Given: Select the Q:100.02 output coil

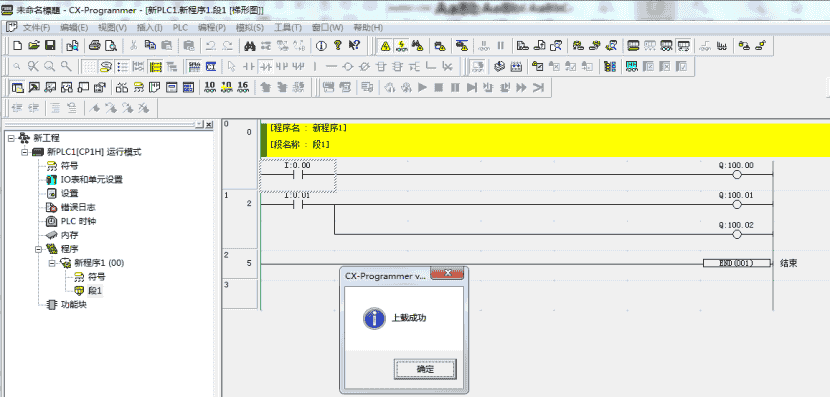Looking at the screenshot, I should (x=736, y=233).
